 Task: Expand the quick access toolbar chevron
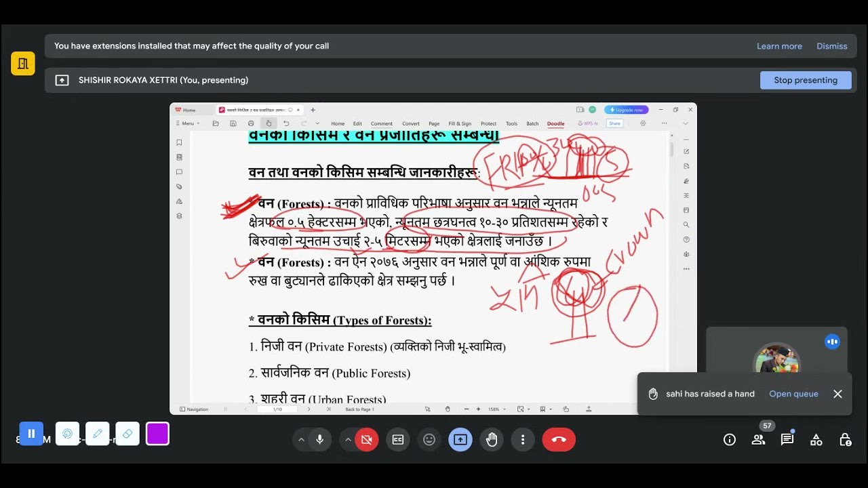pos(317,123)
